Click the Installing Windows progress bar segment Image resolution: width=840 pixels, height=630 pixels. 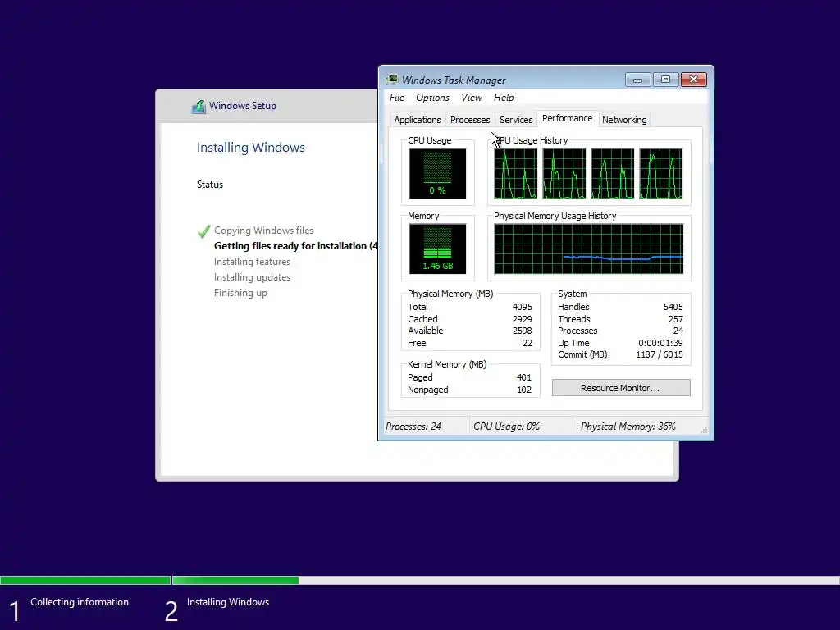(x=505, y=580)
